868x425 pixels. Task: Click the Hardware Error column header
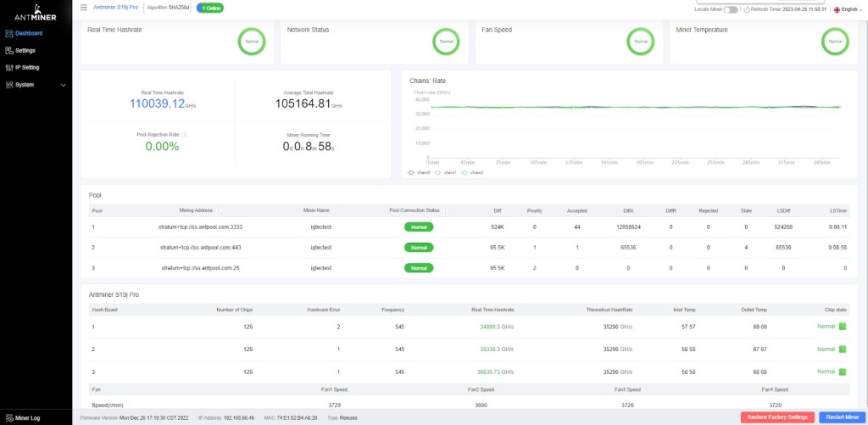pos(323,310)
